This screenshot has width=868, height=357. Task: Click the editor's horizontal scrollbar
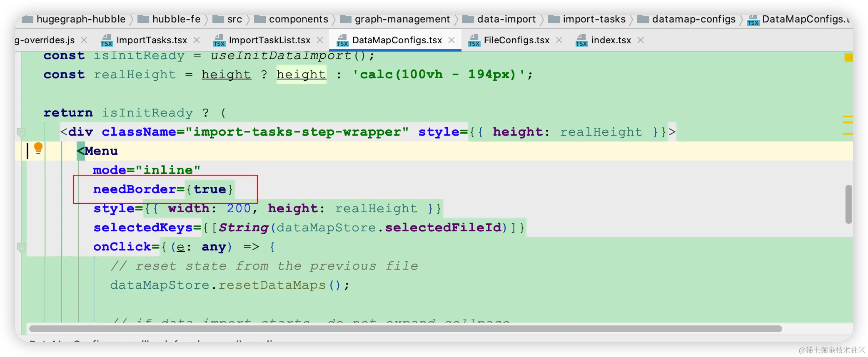tap(405, 329)
